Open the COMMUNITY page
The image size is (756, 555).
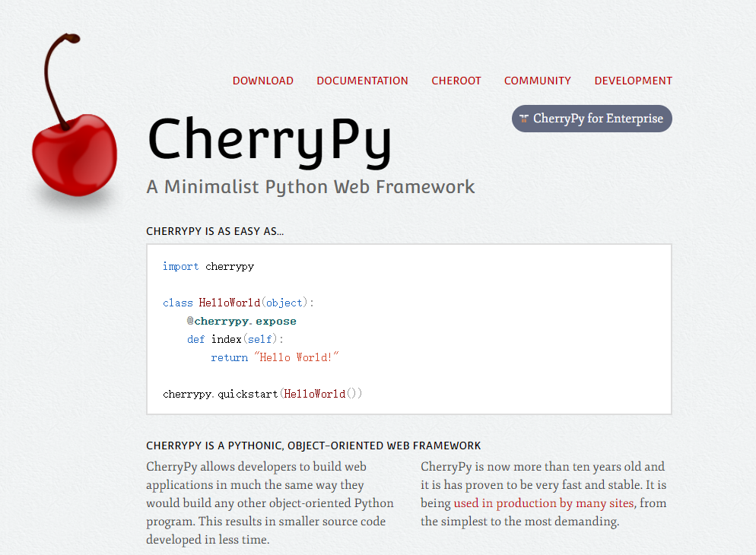[537, 81]
